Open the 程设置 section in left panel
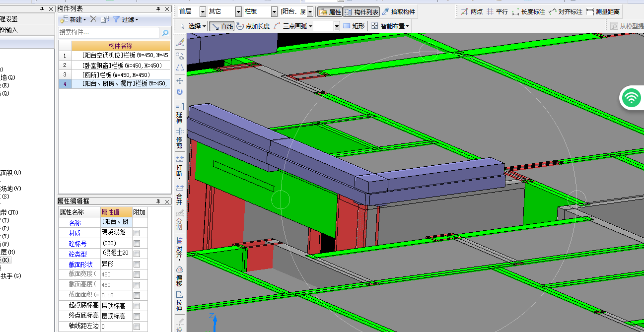Viewport: 644px width, 332px height. point(27,19)
